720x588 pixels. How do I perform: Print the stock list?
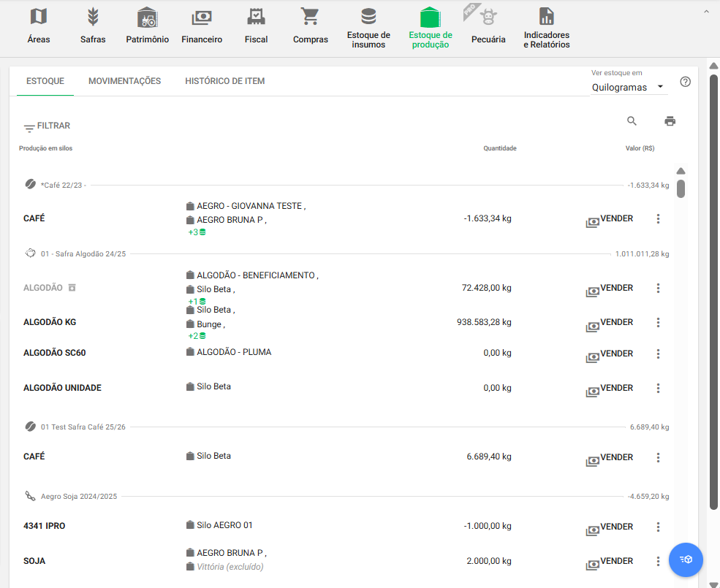670,121
